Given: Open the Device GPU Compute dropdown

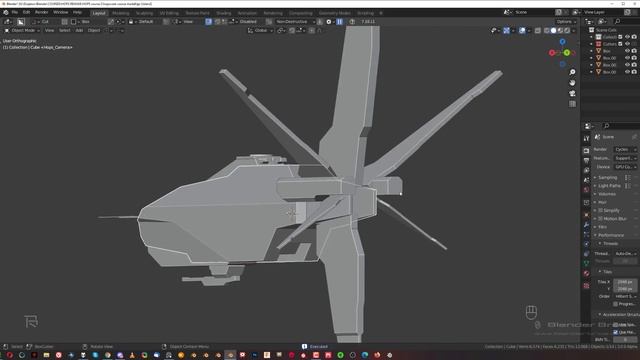Looking at the screenshot, I should click(x=625, y=167).
